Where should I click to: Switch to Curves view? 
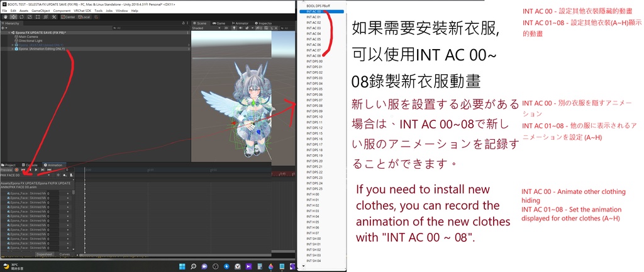[65, 255]
